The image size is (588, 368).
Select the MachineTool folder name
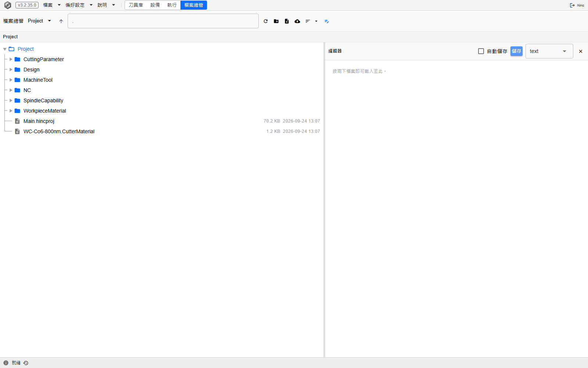(x=38, y=80)
